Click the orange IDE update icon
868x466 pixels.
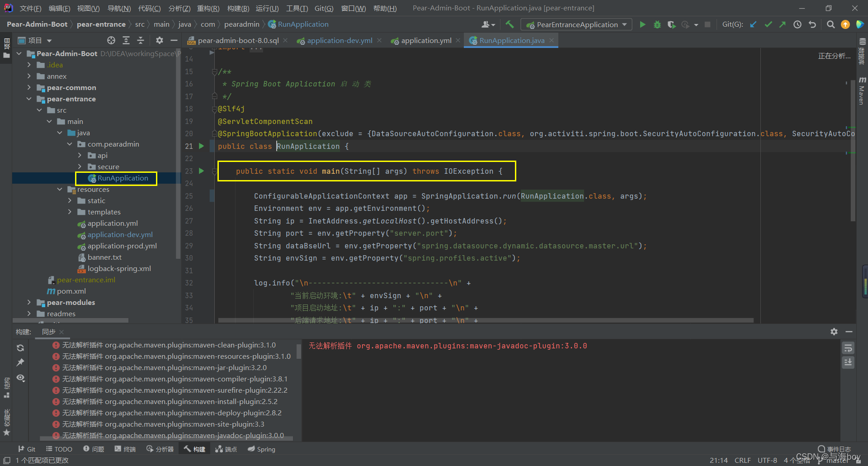tap(845, 24)
